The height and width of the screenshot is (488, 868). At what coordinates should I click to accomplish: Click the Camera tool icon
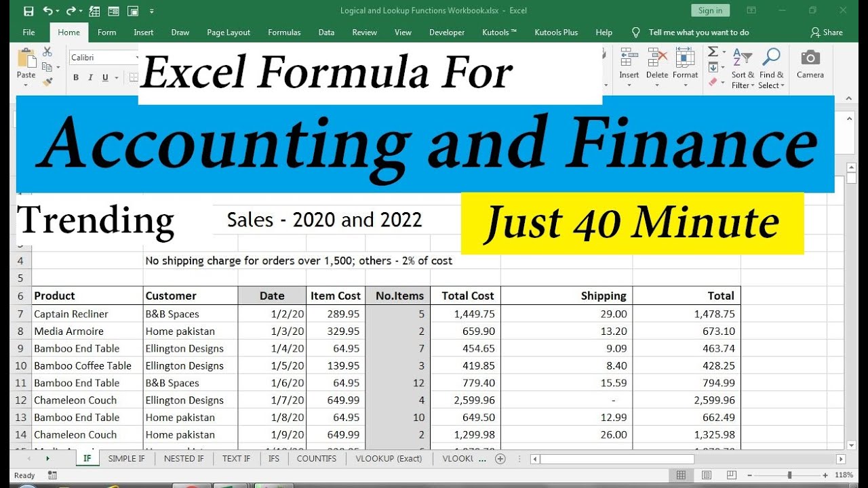click(x=810, y=58)
